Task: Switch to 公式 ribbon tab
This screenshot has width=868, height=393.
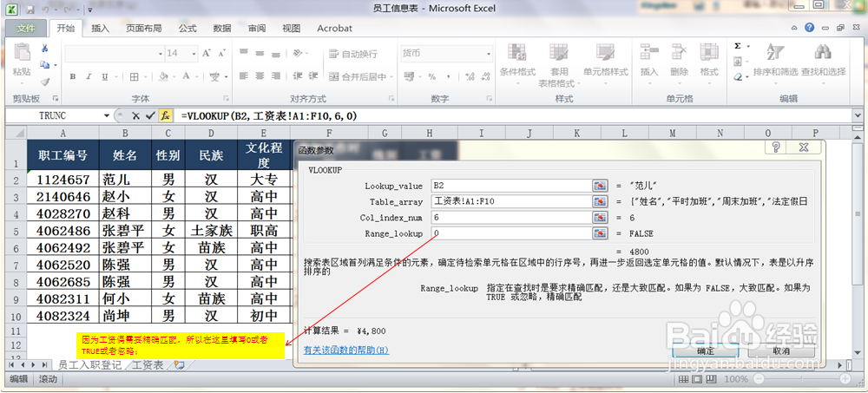Action: pos(187,29)
